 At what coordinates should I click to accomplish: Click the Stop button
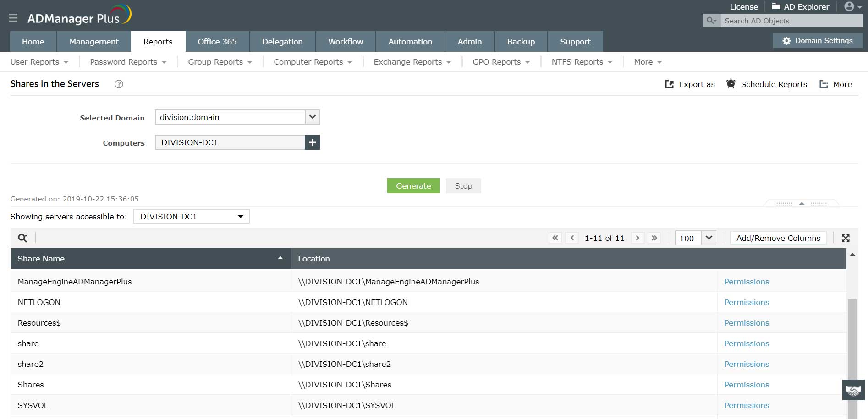click(x=463, y=186)
